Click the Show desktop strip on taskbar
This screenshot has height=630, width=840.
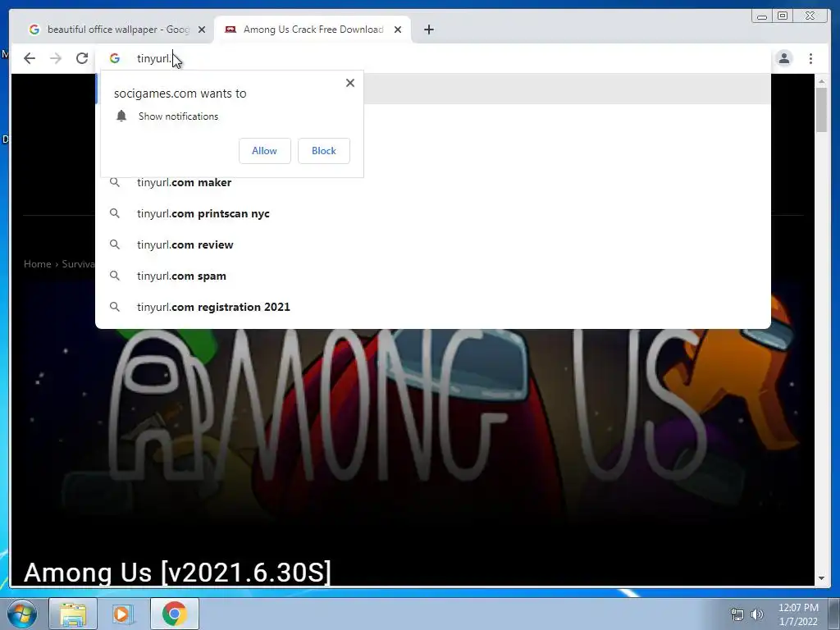point(834,614)
